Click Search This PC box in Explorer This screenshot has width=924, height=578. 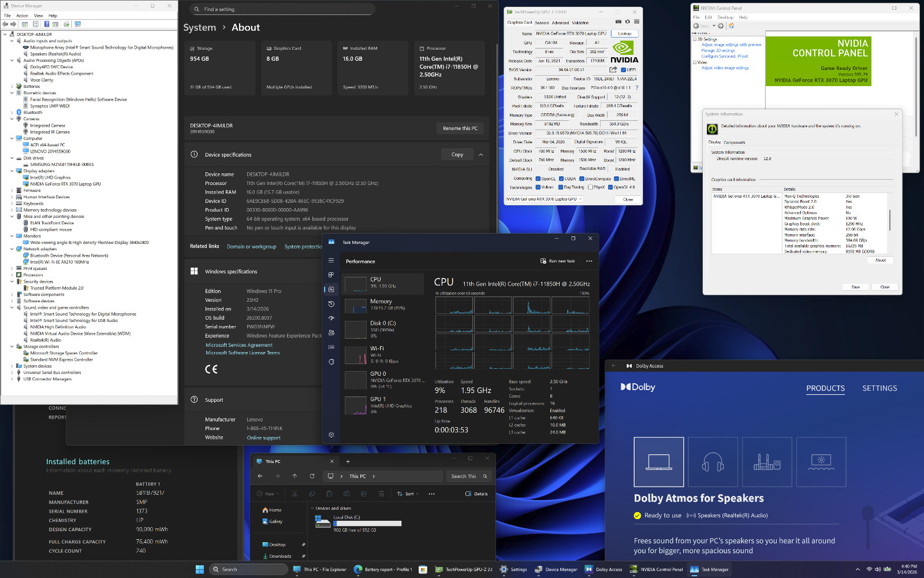(x=469, y=476)
